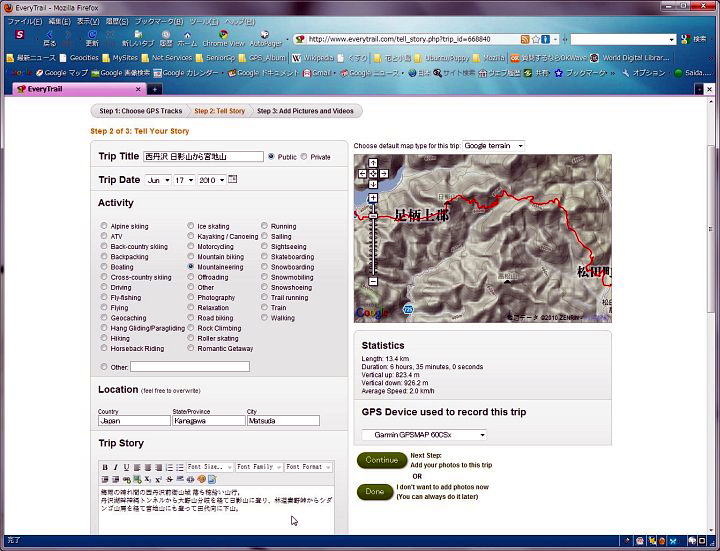Open the ツール menu
720x551 pixels.
[204, 22]
